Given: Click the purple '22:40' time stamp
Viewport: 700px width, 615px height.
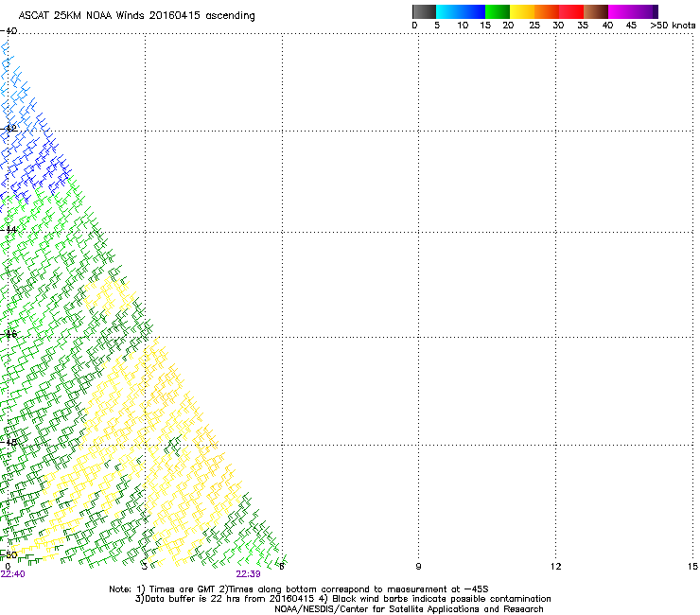Looking at the screenshot, I should pyautogui.click(x=13, y=574).
